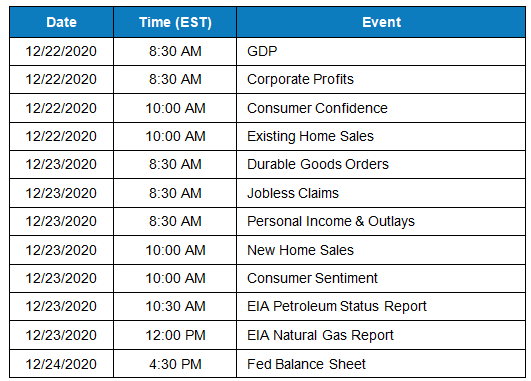Select the New Home Sales cell
The width and height of the screenshot is (531, 381).
[x=381, y=250]
